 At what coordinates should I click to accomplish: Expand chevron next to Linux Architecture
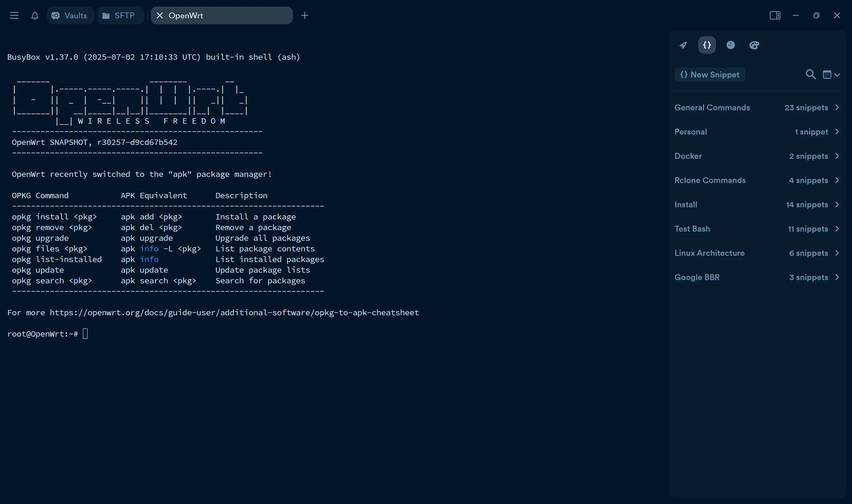[x=837, y=253]
